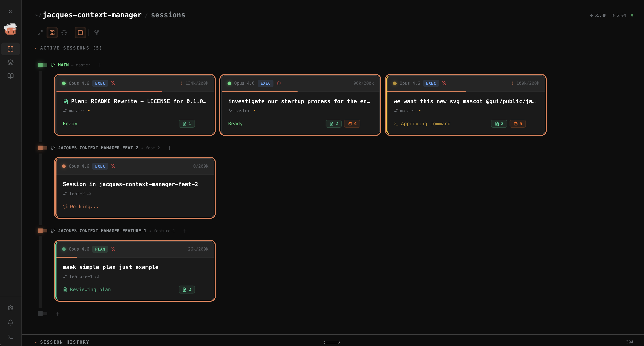Click the MAIN branch label

point(63,65)
